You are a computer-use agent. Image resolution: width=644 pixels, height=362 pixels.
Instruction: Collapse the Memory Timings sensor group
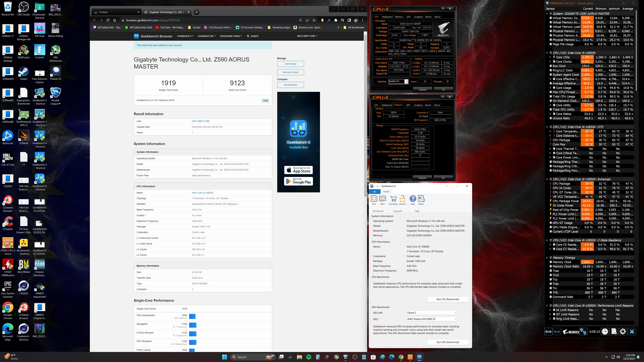tap(547, 258)
